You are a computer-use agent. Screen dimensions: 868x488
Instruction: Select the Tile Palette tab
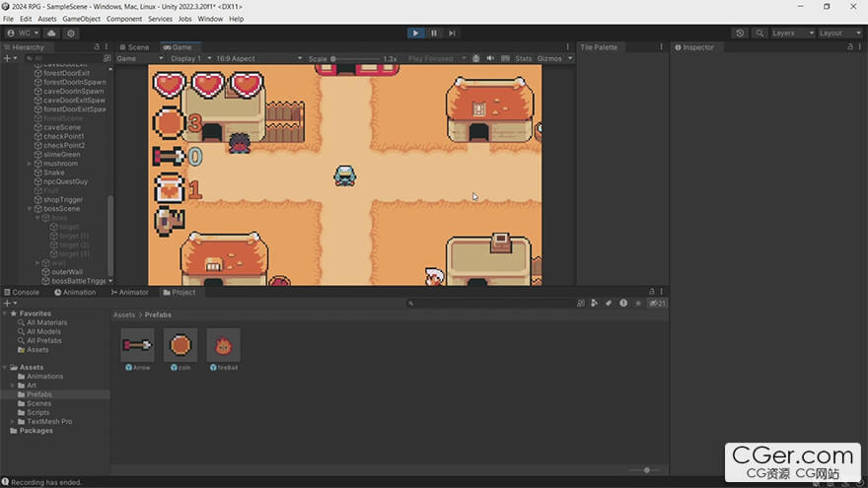tap(599, 47)
